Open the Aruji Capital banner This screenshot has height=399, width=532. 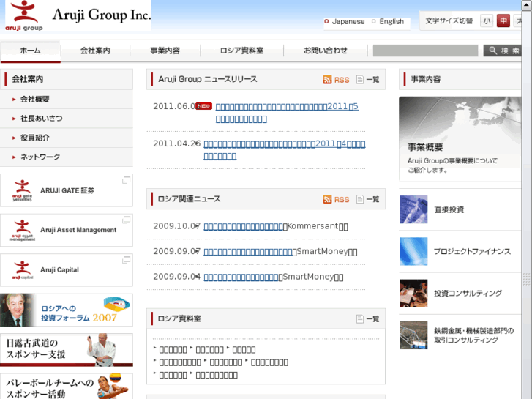click(67, 270)
